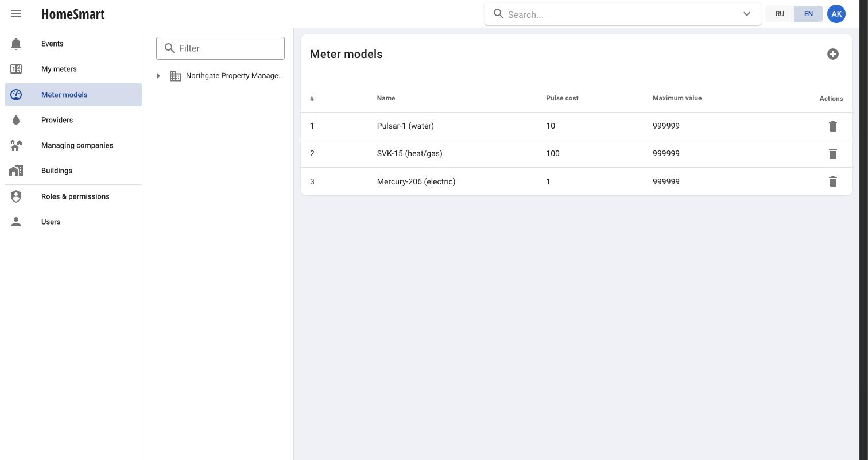
Task: Open the AK user avatar menu
Action: (x=836, y=14)
